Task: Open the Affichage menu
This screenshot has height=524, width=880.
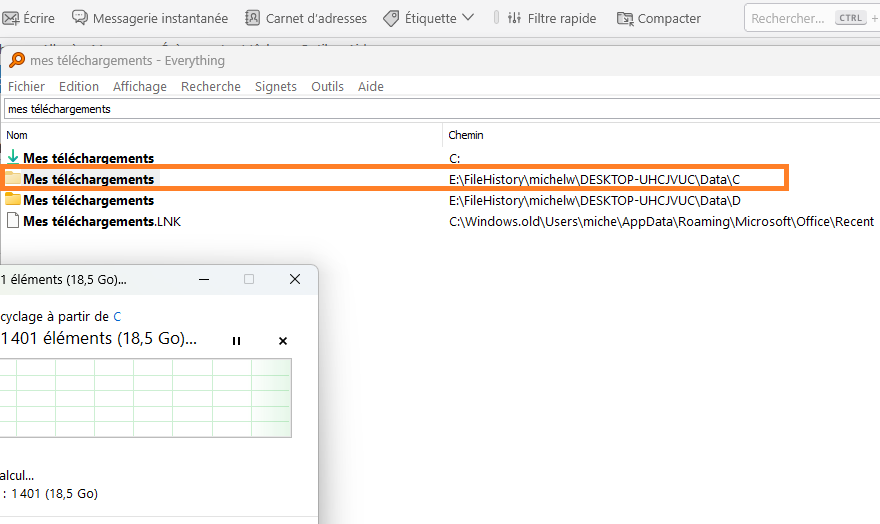Action: click(x=140, y=86)
